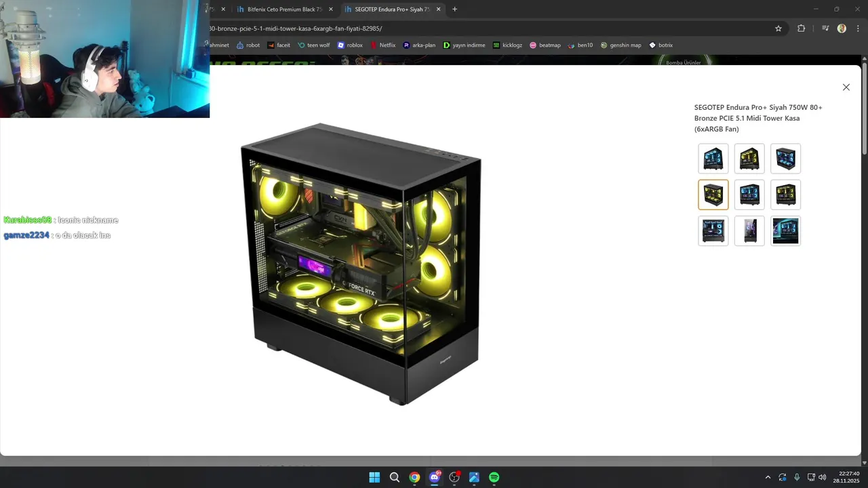Open a new browser tab
This screenshot has width=868, height=488.
(454, 9)
